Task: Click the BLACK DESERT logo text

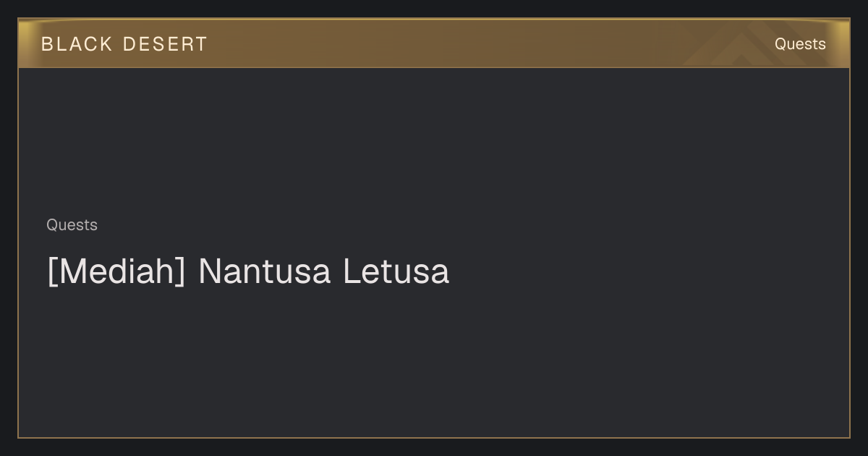Action: coord(124,44)
